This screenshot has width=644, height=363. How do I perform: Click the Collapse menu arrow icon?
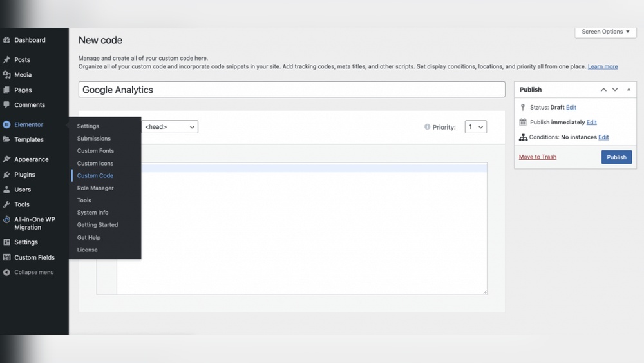pyautogui.click(x=6, y=272)
